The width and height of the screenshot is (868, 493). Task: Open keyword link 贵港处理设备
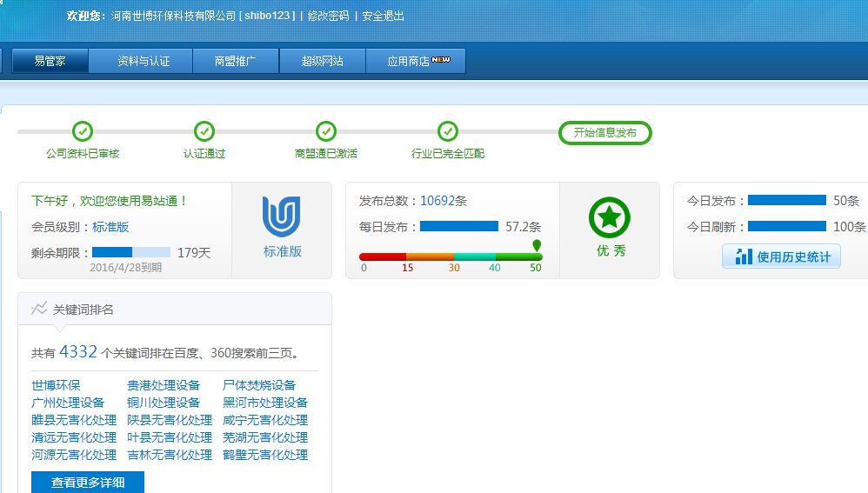click(x=164, y=385)
